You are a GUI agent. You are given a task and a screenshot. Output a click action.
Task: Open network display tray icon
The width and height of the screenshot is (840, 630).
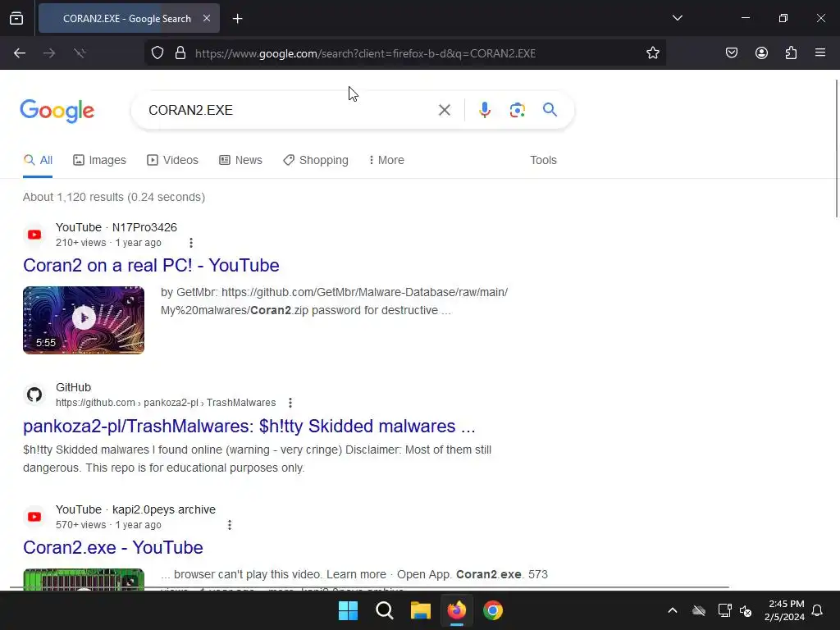click(724, 610)
